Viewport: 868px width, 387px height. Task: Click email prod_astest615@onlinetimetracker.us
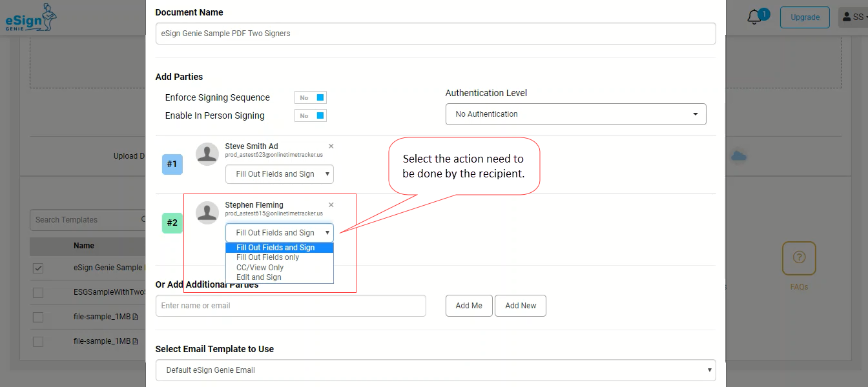pyautogui.click(x=274, y=213)
